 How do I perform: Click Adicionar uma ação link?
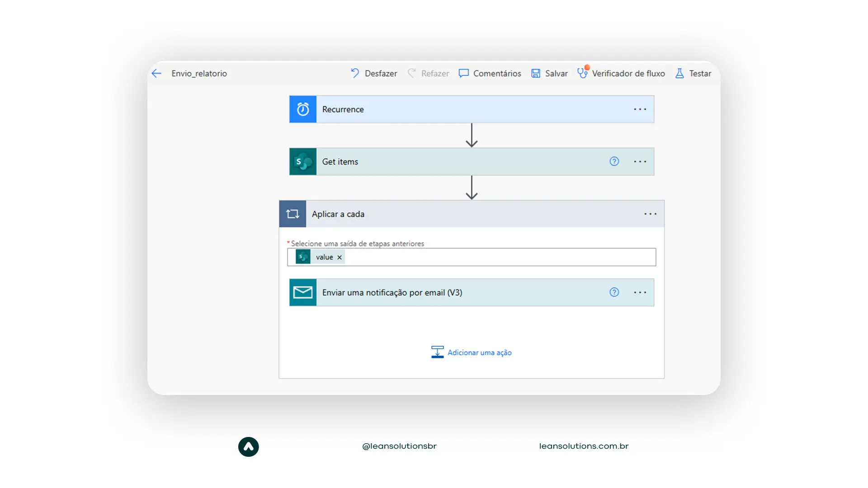[479, 352]
